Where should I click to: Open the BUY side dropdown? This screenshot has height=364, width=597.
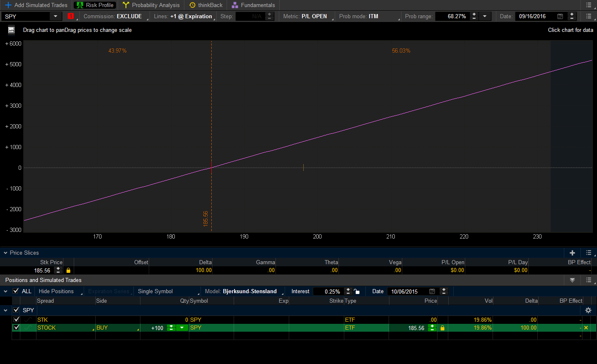point(118,328)
